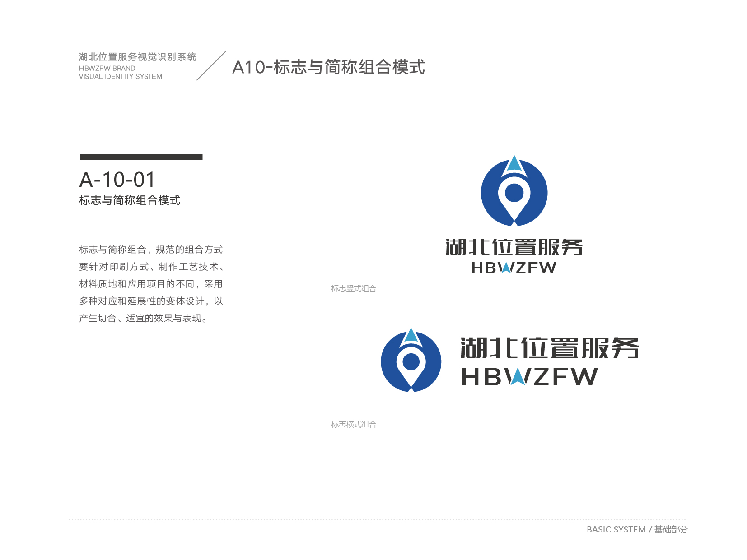Click 湖北位置服务 wordmark in vertical logo

[514, 247]
